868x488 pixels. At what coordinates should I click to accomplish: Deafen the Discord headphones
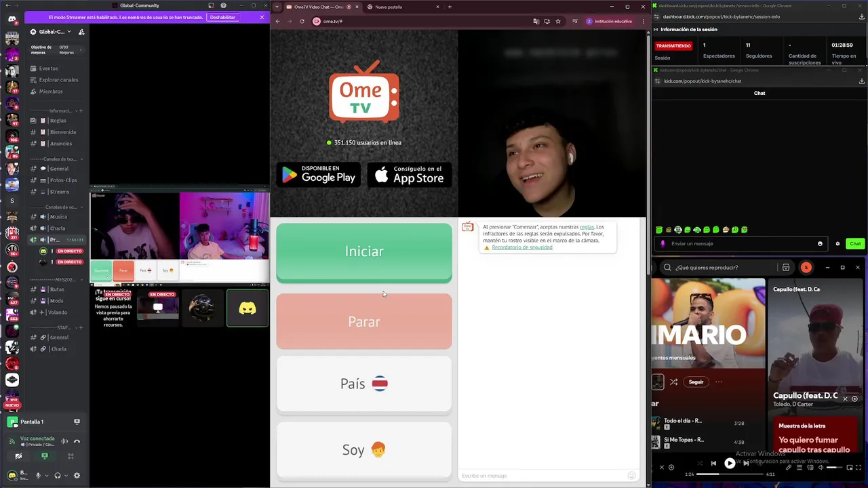[58, 476]
